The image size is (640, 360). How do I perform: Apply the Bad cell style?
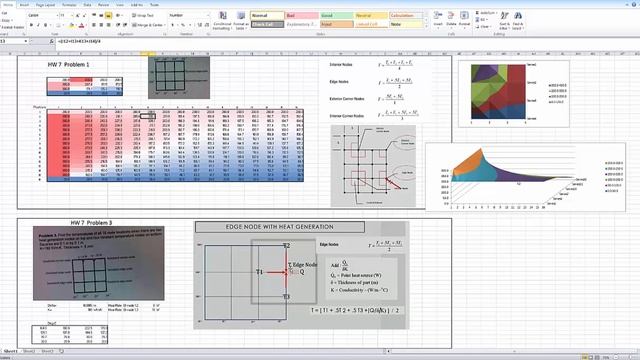point(302,16)
